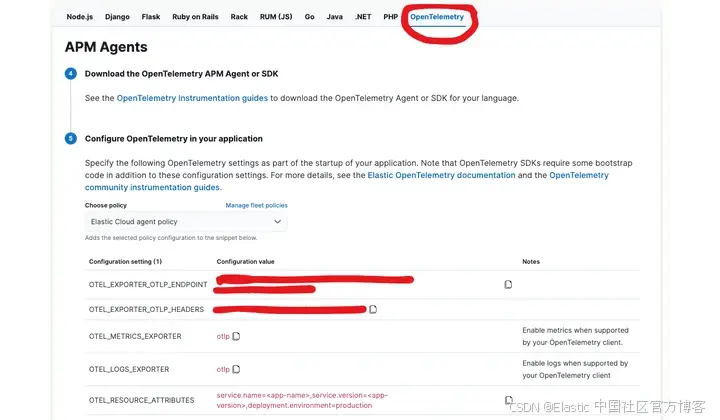Click 'Adds the selected policy configuration' help text
Viewport: 720px width, 420px height.
[x=171, y=238]
